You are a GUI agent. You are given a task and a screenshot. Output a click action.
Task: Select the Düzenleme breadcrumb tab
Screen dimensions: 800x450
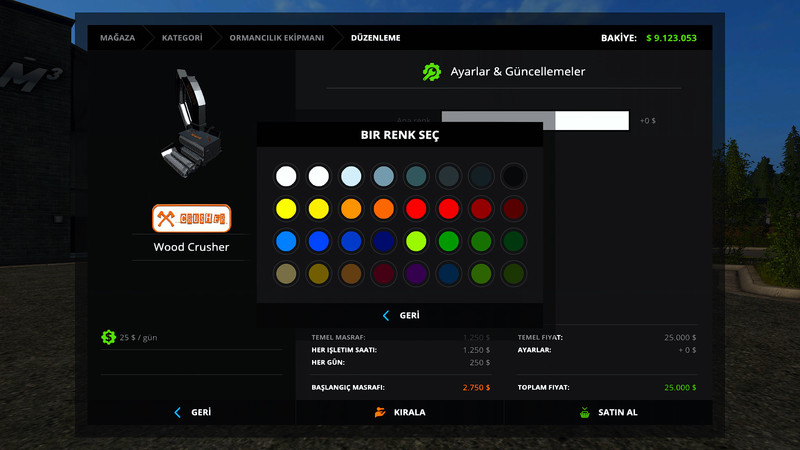(375, 38)
